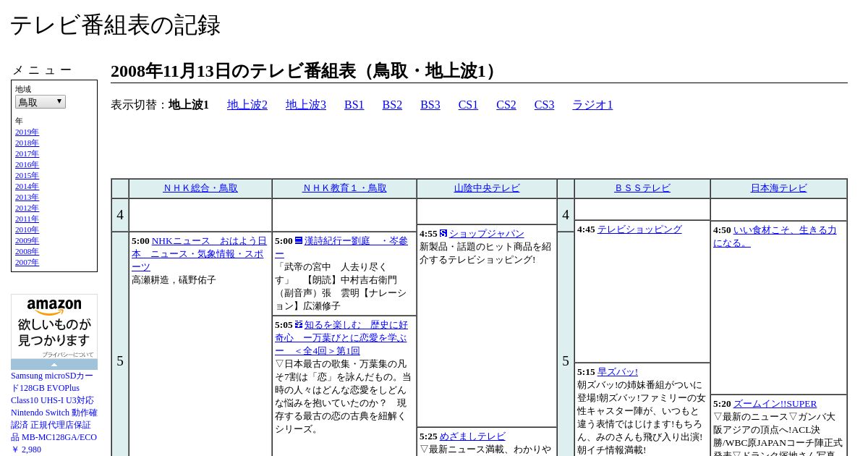Open the ズームイン!!SUPER program link
868x456 pixels.
point(775,404)
